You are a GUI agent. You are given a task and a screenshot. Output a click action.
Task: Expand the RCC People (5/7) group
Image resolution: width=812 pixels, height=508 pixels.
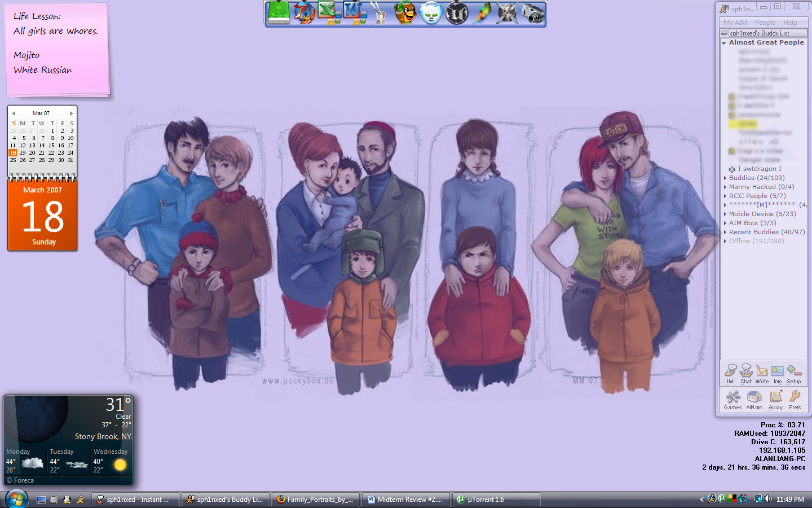pyautogui.click(x=725, y=196)
